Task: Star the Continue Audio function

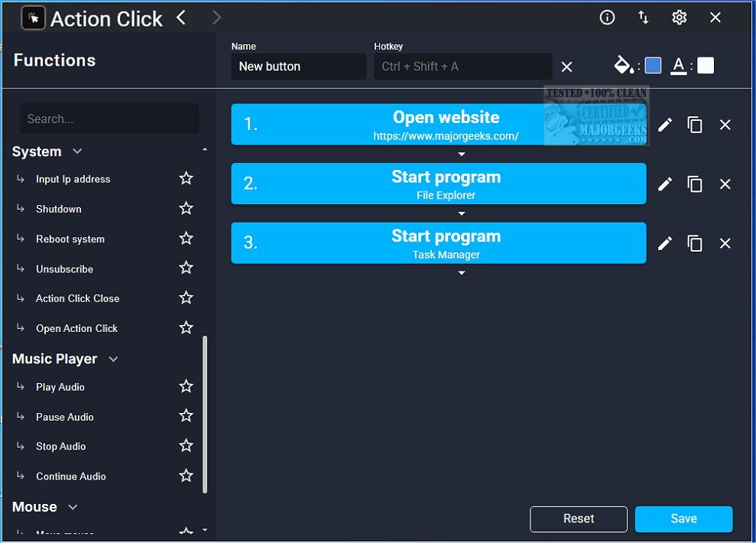Action: pos(186,476)
